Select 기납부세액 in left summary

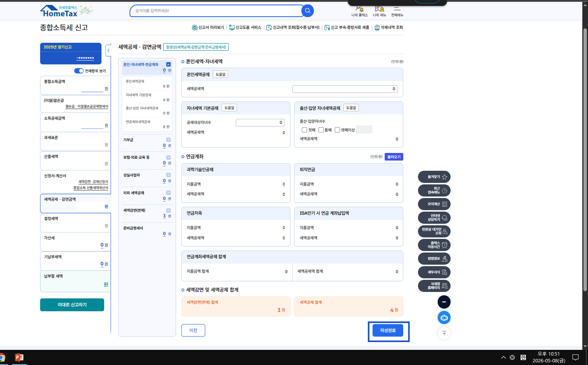(x=75, y=261)
